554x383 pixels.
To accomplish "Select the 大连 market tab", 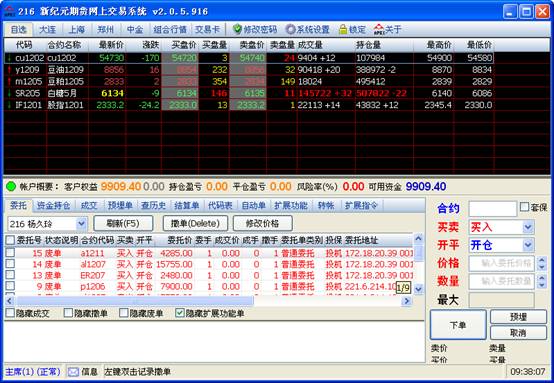I will (47, 29).
